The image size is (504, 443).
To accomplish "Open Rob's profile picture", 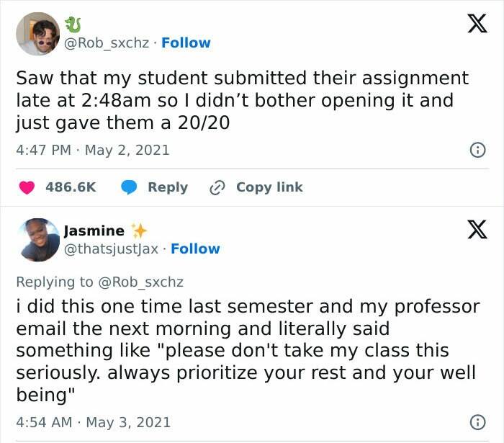I will [37, 34].
